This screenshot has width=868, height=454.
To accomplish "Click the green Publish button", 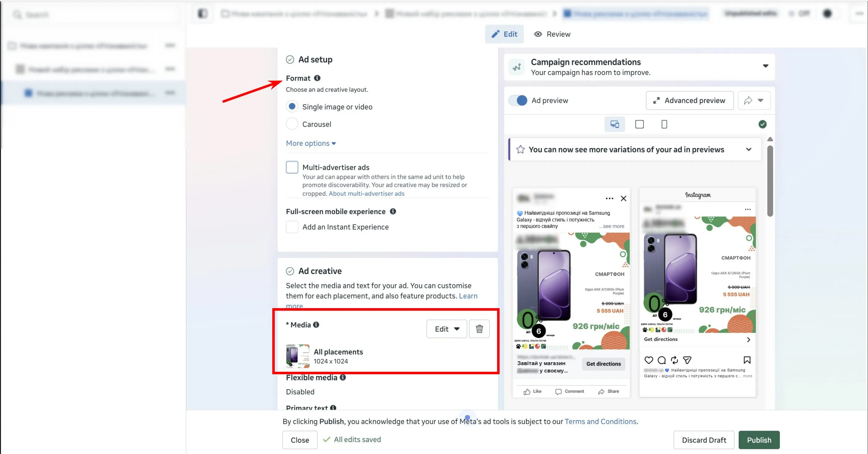I will tap(759, 440).
